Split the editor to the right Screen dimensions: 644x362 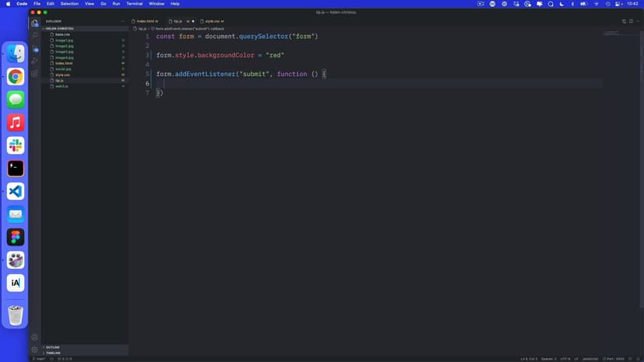(624, 21)
